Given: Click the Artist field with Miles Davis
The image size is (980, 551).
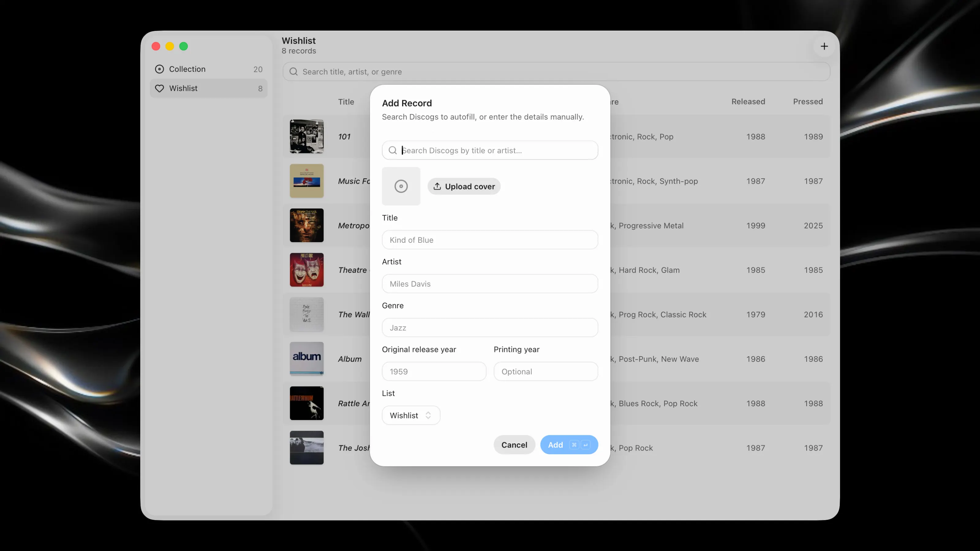Looking at the screenshot, I should pyautogui.click(x=490, y=284).
